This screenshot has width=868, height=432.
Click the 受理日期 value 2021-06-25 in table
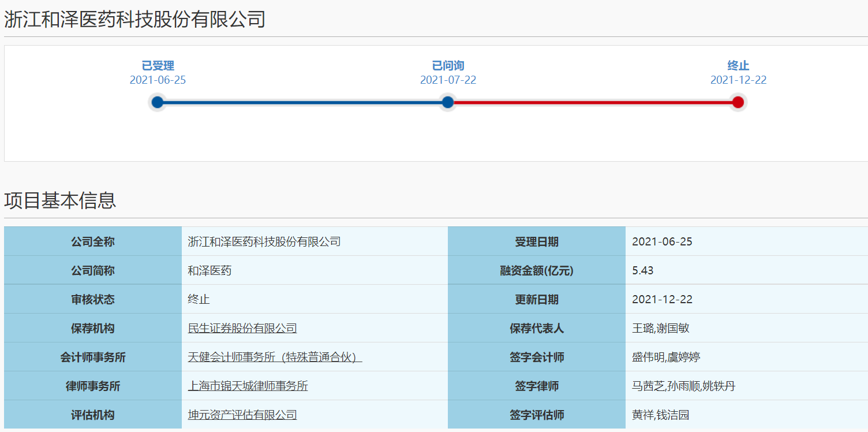662,241
